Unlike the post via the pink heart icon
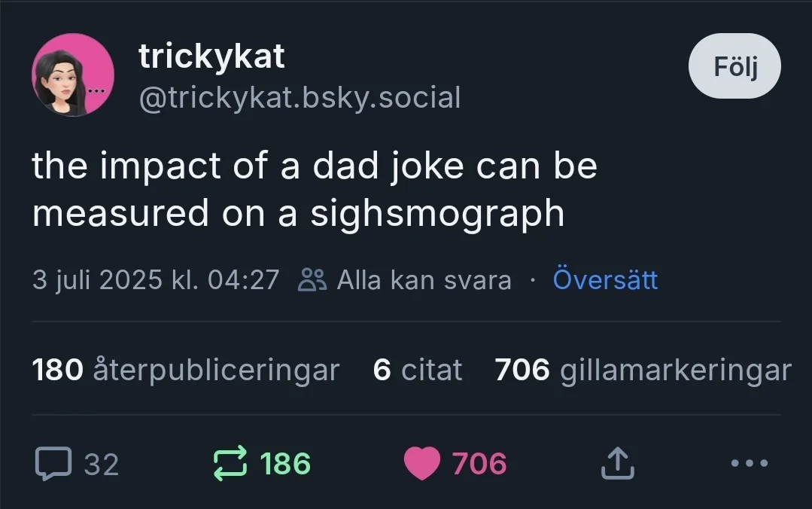The image size is (812, 509). coord(421,464)
